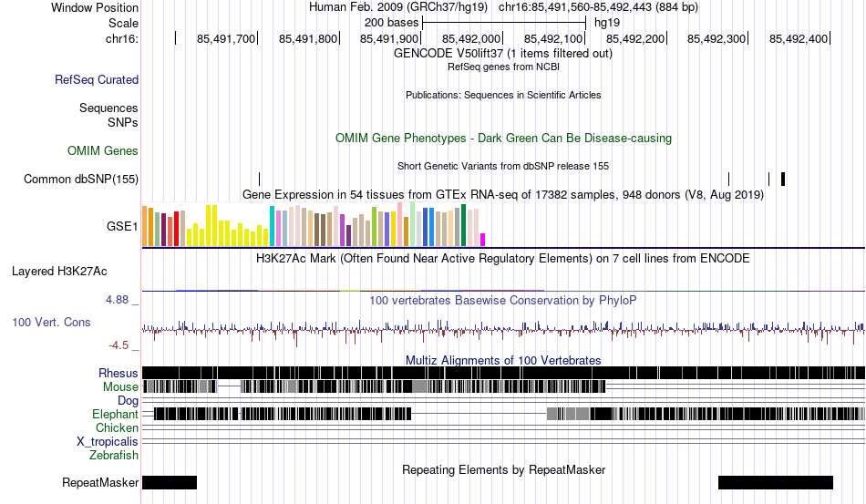Open the Common dbSNP(155) track label
The width and height of the screenshot is (866, 504).
[81, 179]
